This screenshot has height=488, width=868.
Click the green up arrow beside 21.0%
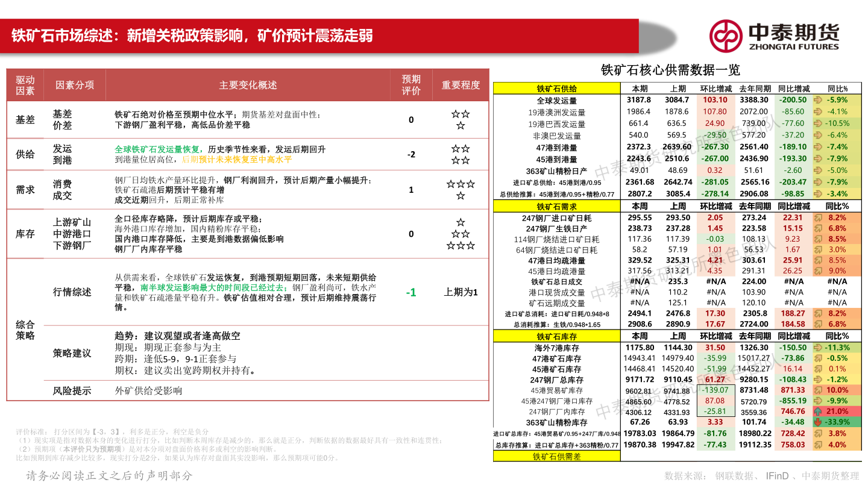(817, 411)
